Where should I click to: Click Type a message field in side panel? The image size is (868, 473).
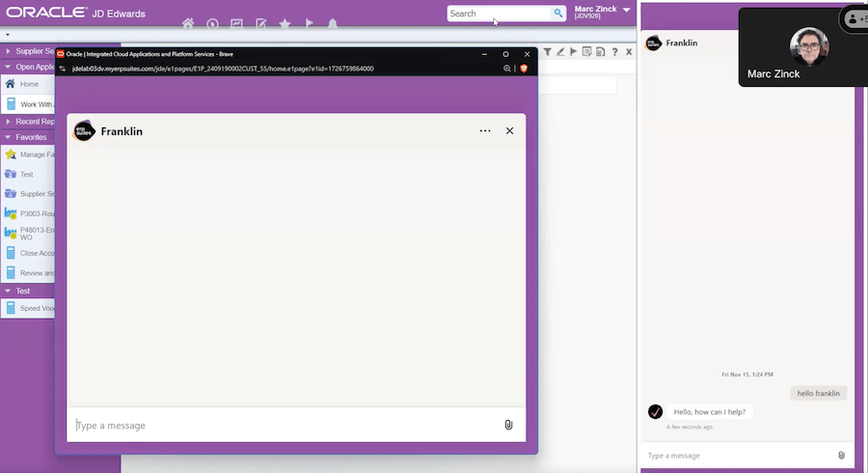739,456
